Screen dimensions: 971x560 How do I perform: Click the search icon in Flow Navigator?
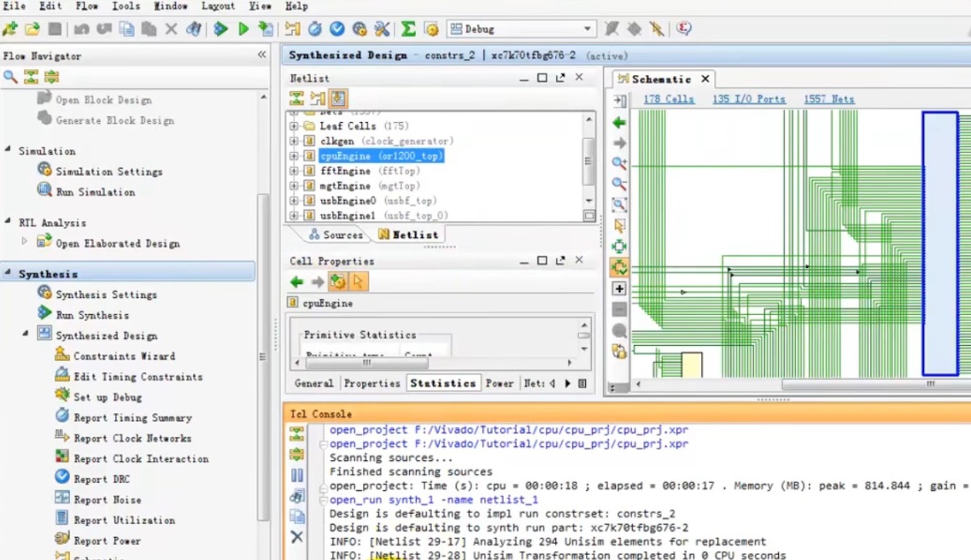pos(10,77)
